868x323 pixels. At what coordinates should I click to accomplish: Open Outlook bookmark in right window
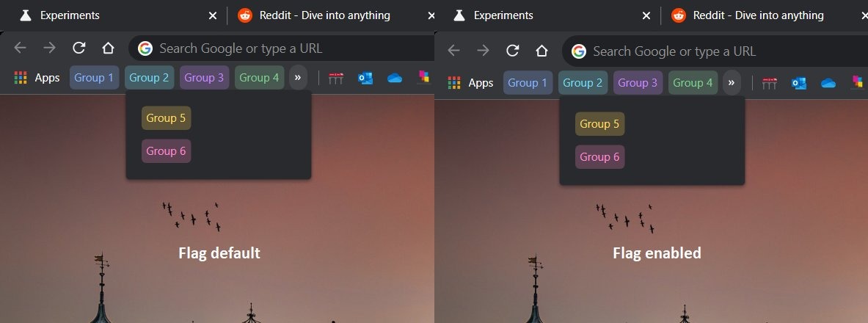click(799, 83)
